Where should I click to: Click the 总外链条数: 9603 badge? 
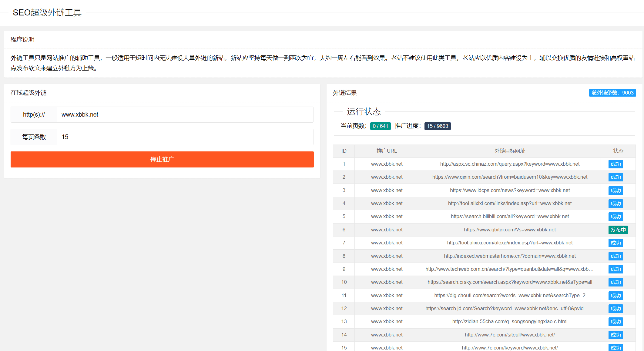click(x=612, y=93)
